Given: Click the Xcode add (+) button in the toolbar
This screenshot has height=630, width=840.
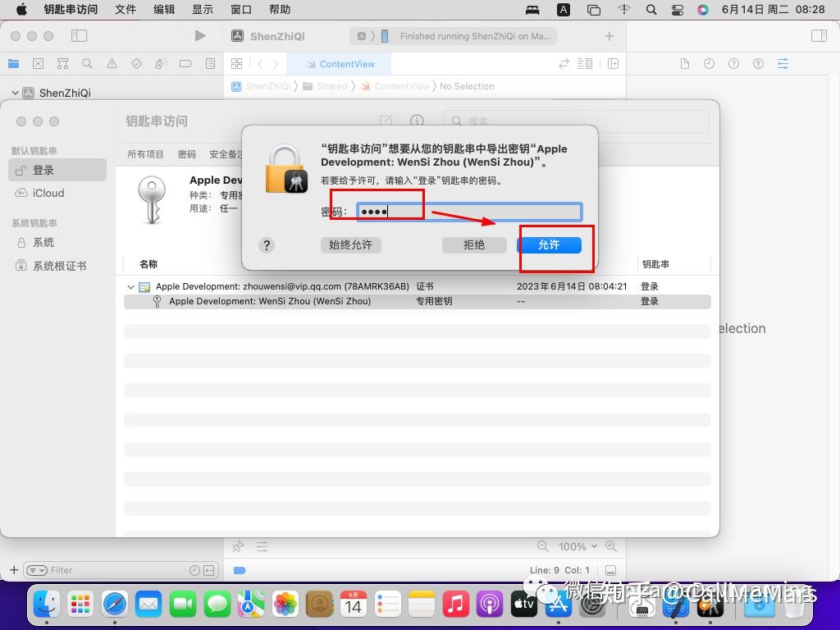Looking at the screenshot, I should coord(609,36).
